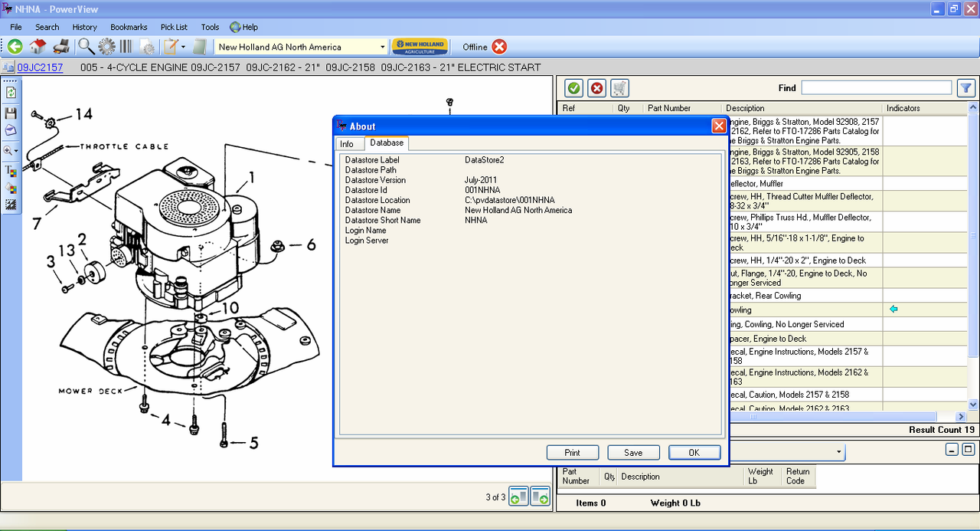
Task: Click the cyan arrow indicator on Cowling row
Action: tap(893, 310)
